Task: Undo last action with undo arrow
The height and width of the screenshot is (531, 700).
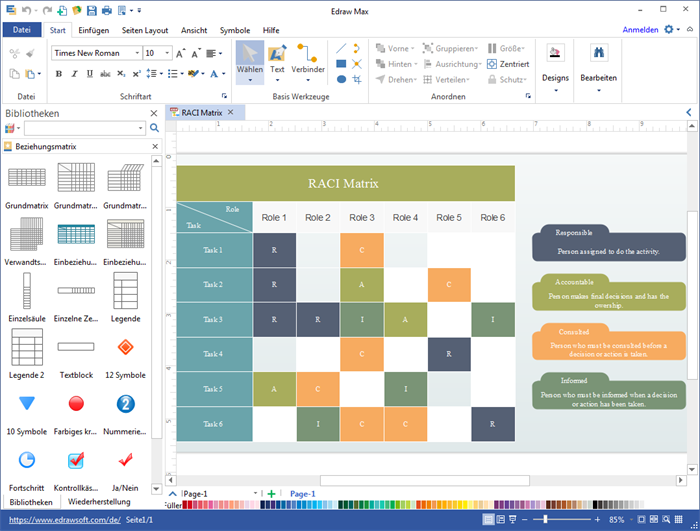Action: click(x=26, y=10)
